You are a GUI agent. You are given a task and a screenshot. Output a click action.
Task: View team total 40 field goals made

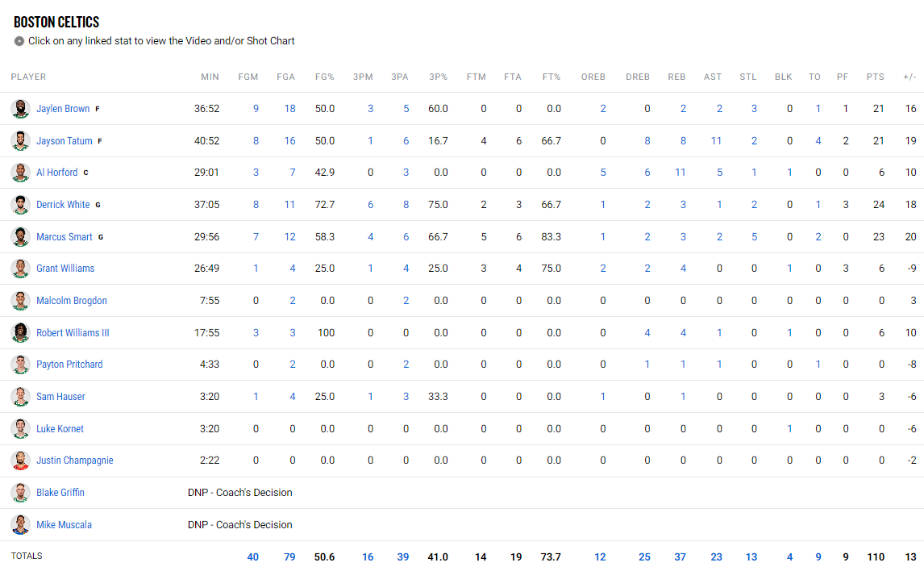253,556
